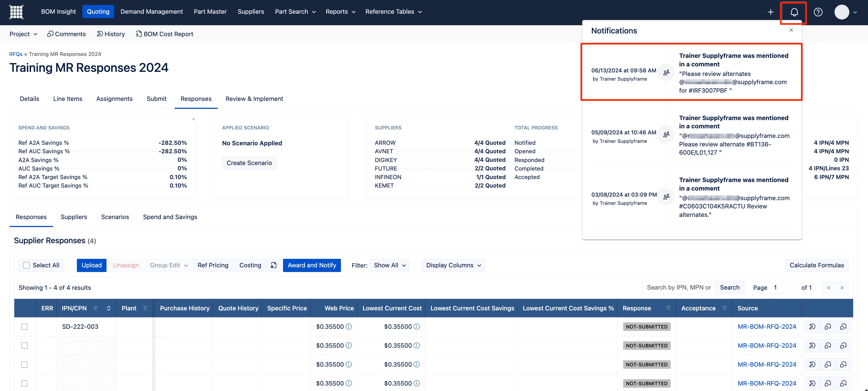Open the Details tab
Image resolution: width=868 pixels, height=391 pixels.
[x=29, y=99]
